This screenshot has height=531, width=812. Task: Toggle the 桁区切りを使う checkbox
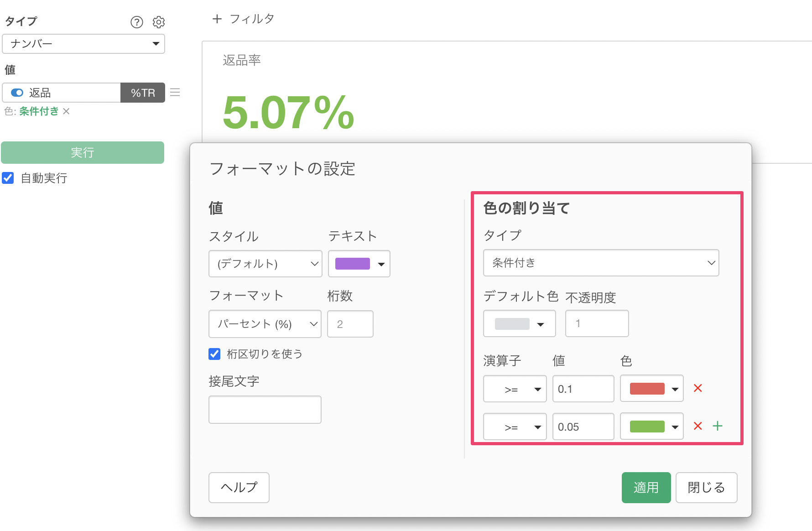coord(214,354)
